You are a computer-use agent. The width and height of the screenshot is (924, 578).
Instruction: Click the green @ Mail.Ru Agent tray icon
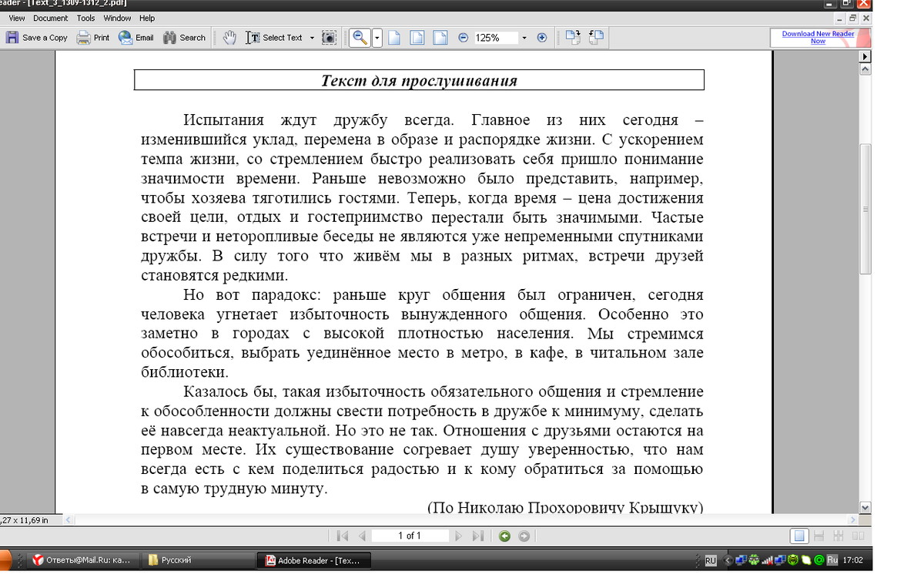[819, 560]
